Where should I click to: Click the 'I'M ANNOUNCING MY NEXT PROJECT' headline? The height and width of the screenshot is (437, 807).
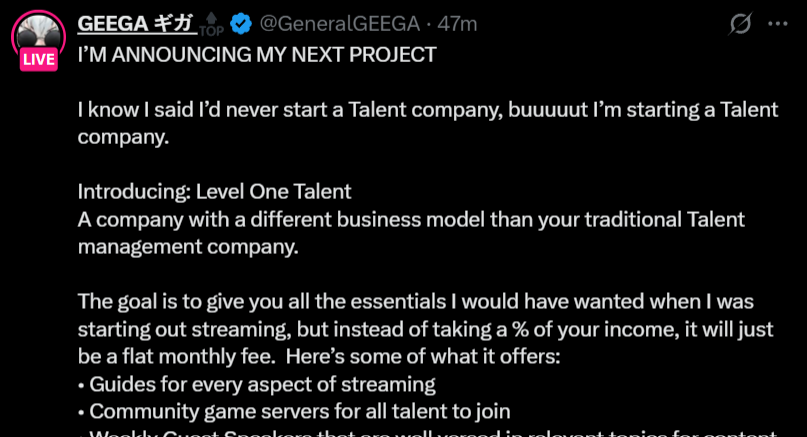pyautogui.click(x=257, y=55)
